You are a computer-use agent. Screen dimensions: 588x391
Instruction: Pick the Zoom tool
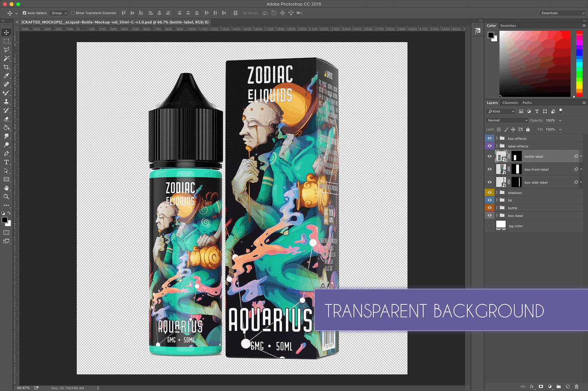tap(6, 197)
